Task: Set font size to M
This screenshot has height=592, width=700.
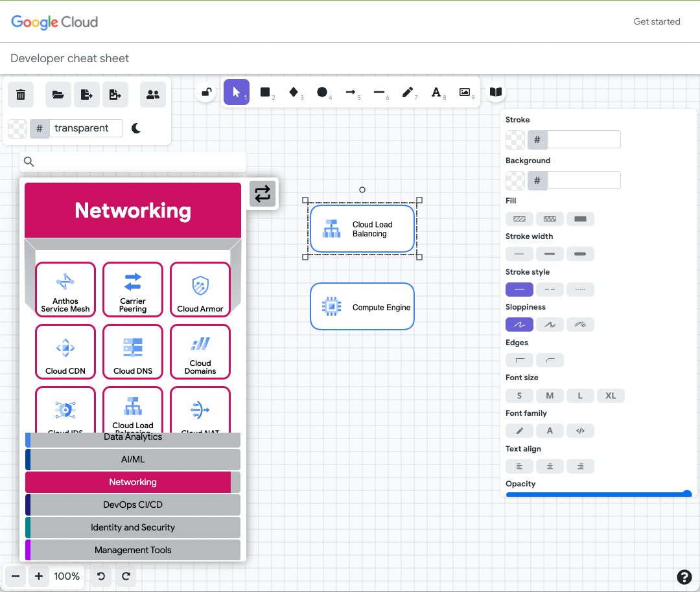Action: (550, 396)
